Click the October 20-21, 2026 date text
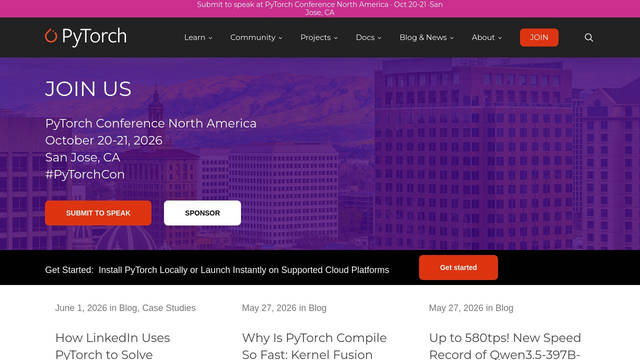Image resolution: width=640 pixels, height=360 pixels. tap(104, 140)
